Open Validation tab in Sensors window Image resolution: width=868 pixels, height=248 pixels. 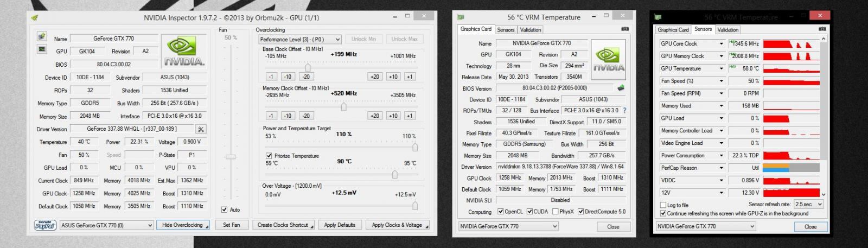727,30
